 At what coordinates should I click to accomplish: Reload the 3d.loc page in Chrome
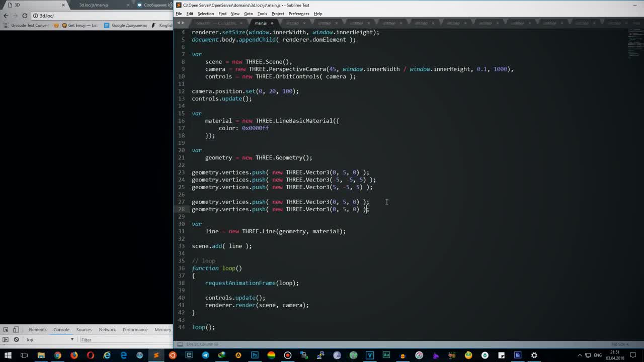click(x=25, y=16)
